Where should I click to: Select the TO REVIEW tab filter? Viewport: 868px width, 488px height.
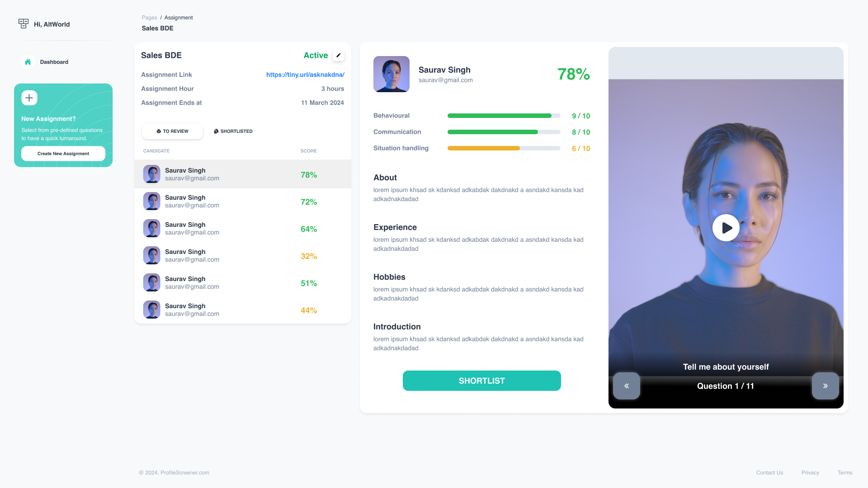pos(172,131)
